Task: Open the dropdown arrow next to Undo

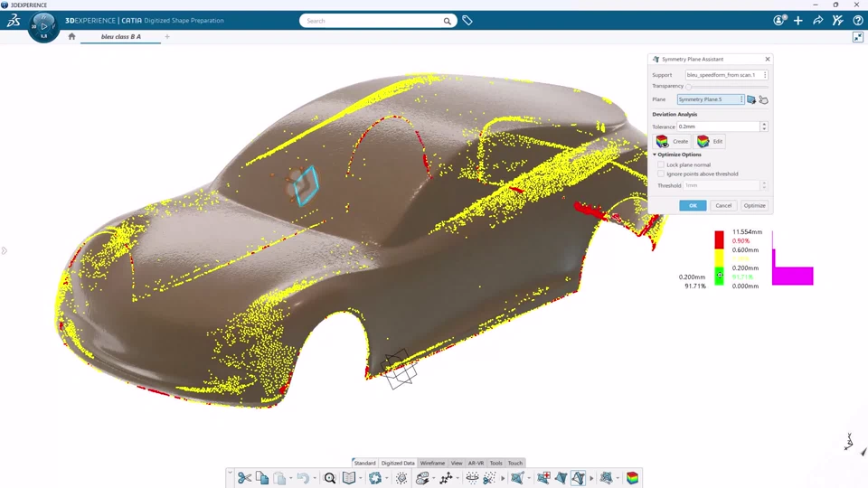Action: point(315,479)
